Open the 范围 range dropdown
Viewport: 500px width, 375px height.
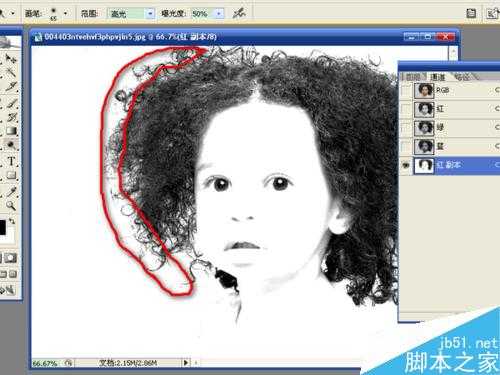pyautogui.click(x=131, y=14)
